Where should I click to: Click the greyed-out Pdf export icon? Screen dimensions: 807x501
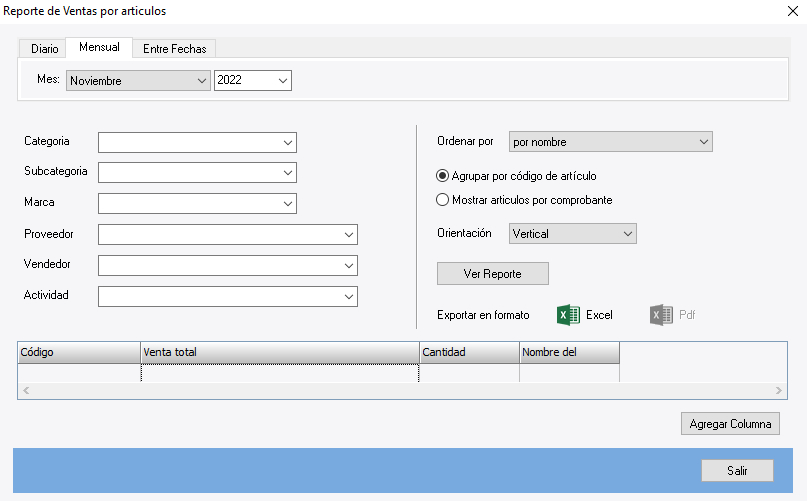point(661,315)
